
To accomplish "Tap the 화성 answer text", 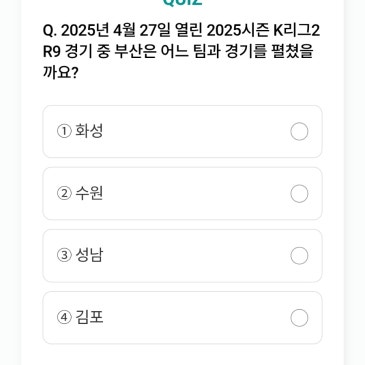I will [89, 131].
